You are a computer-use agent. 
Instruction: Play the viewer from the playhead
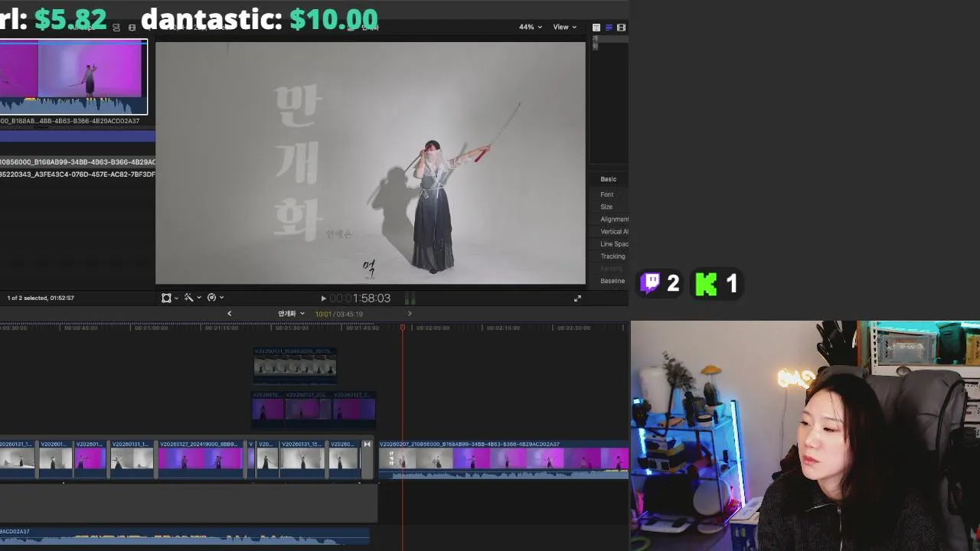[323, 298]
